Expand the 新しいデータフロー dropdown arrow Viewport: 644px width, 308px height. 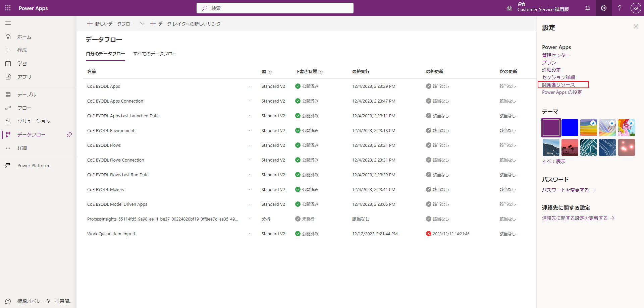142,23
